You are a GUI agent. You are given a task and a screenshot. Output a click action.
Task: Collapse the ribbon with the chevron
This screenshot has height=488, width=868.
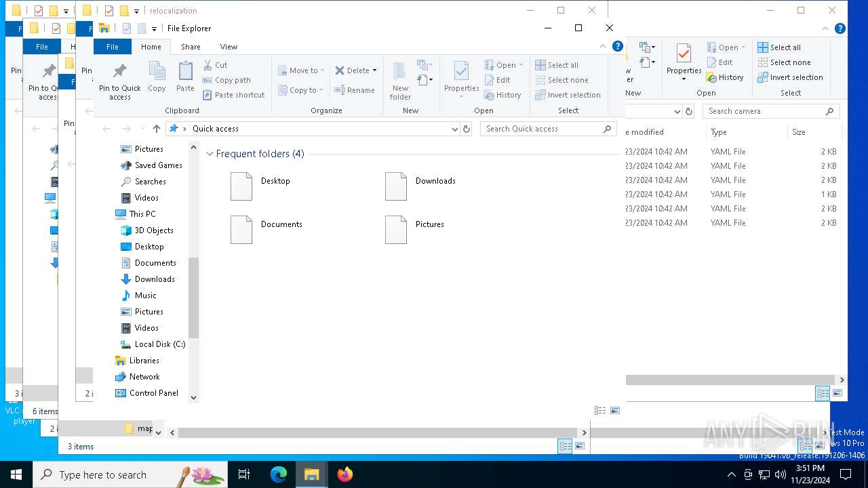point(602,46)
